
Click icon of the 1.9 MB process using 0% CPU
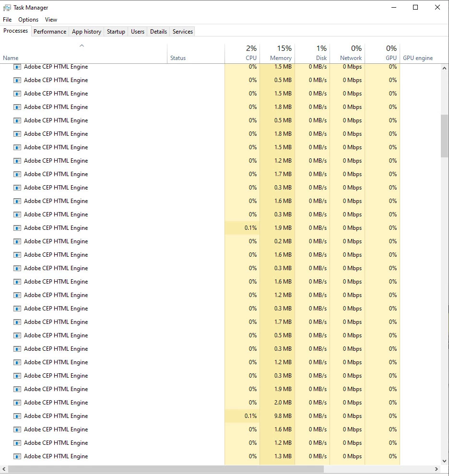point(17,389)
